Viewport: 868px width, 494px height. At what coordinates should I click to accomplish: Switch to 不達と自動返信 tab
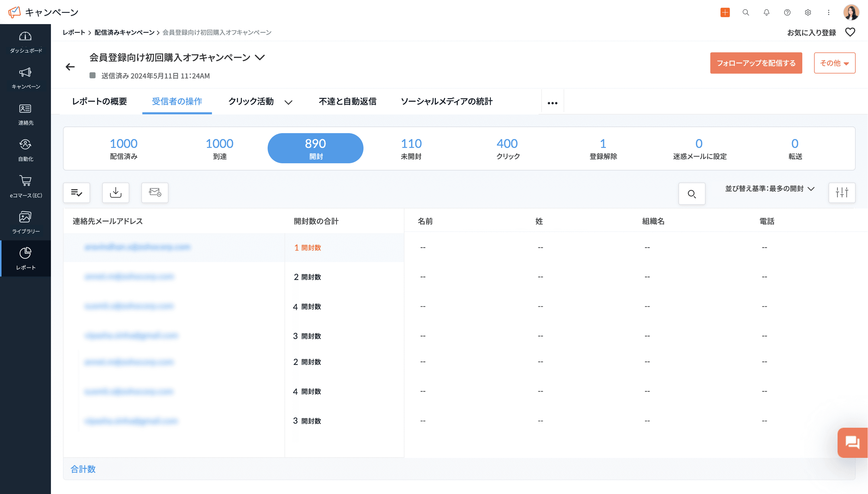(347, 102)
